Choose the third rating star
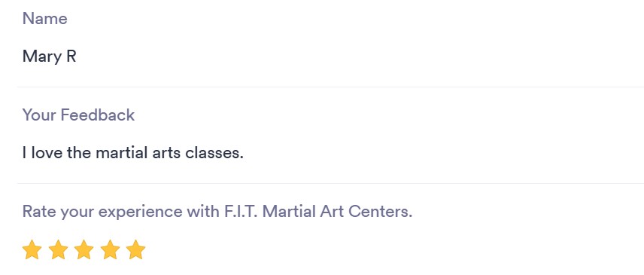644x275 pixels. [x=84, y=250]
